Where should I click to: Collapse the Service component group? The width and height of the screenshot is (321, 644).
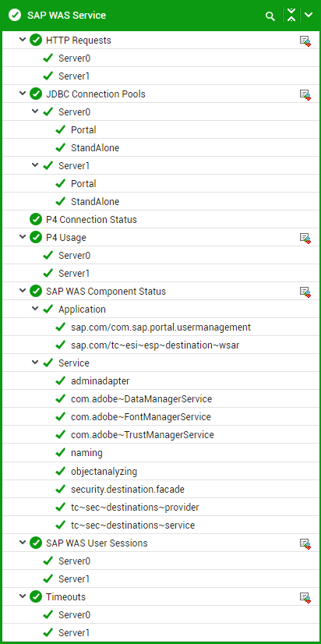[x=35, y=363]
